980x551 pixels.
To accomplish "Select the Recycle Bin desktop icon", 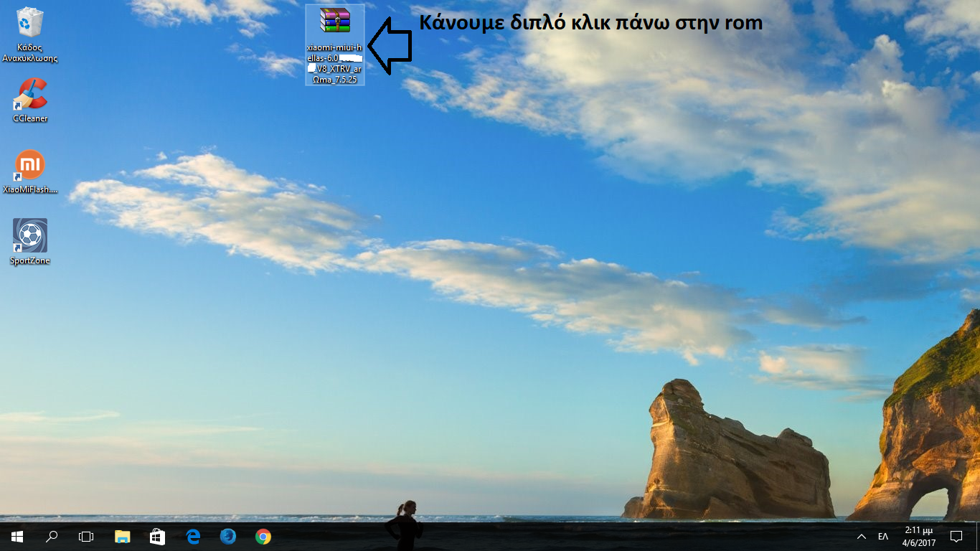I will [x=29, y=34].
